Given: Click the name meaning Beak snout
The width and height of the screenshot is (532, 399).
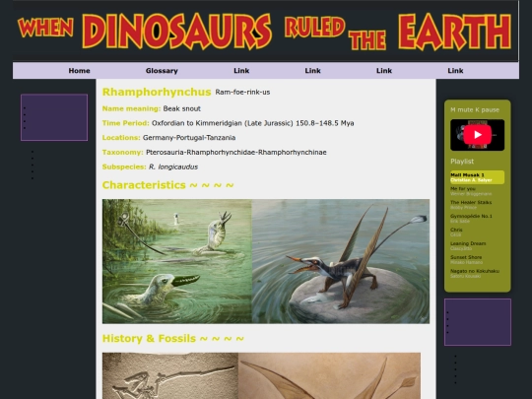Looking at the screenshot, I should click(x=182, y=108).
